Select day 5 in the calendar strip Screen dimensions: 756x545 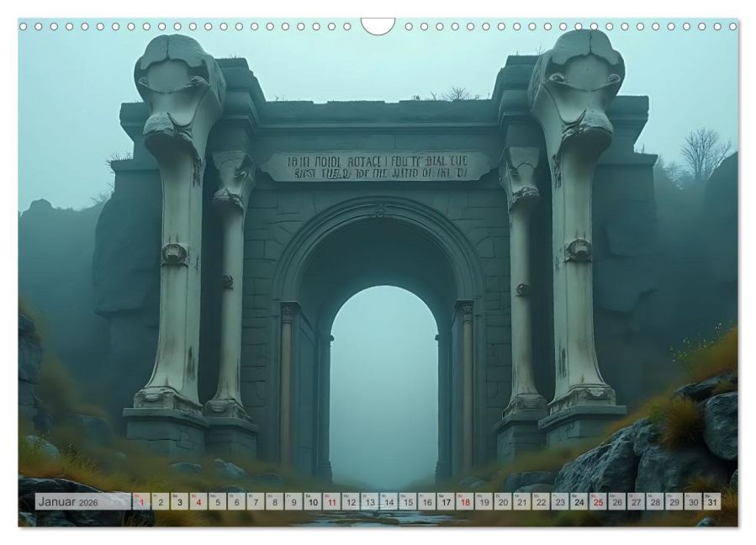[x=218, y=501]
